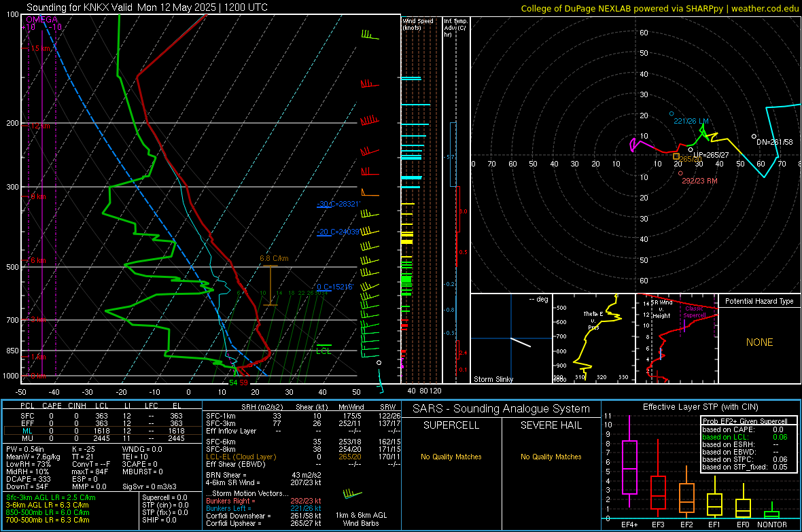The width and height of the screenshot is (802, 532).
Task: Select the orange mean-wind square on hodograph
Action: [x=676, y=156]
